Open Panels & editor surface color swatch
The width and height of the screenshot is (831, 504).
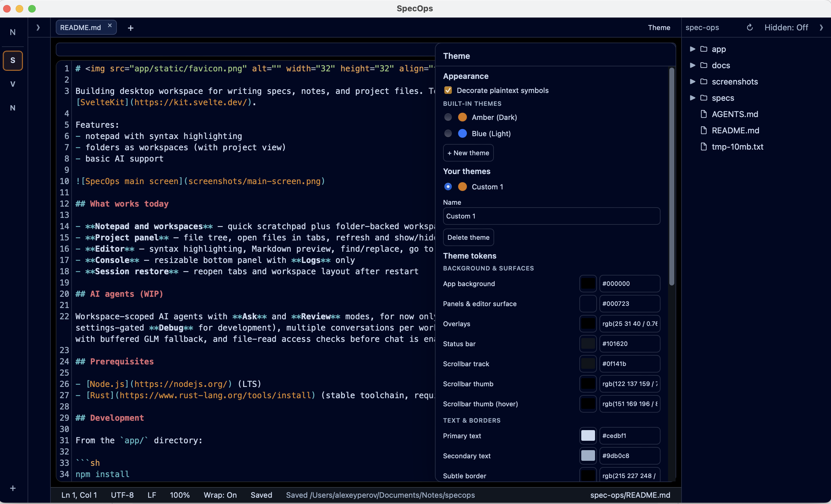point(588,304)
